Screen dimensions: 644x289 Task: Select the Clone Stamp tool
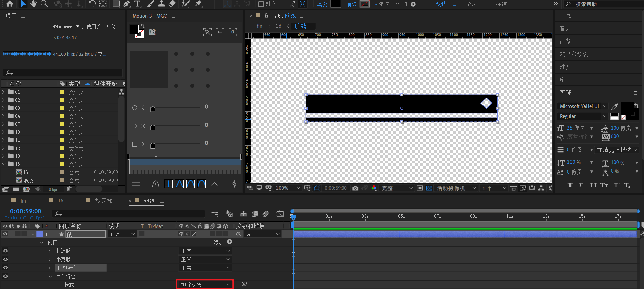point(162,4)
